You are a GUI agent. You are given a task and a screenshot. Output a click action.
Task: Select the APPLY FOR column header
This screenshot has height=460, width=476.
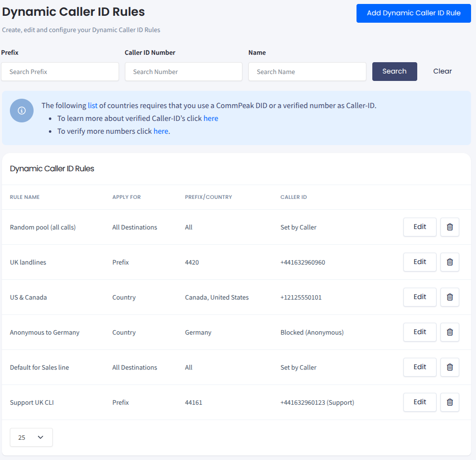126,197
